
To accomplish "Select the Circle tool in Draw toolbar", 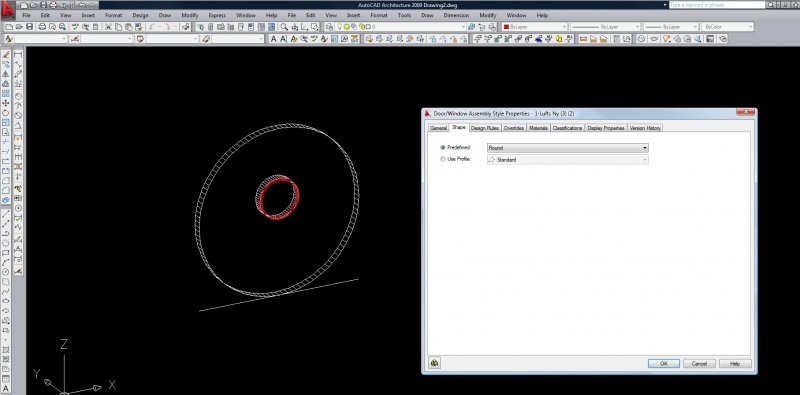I will 6,271.
